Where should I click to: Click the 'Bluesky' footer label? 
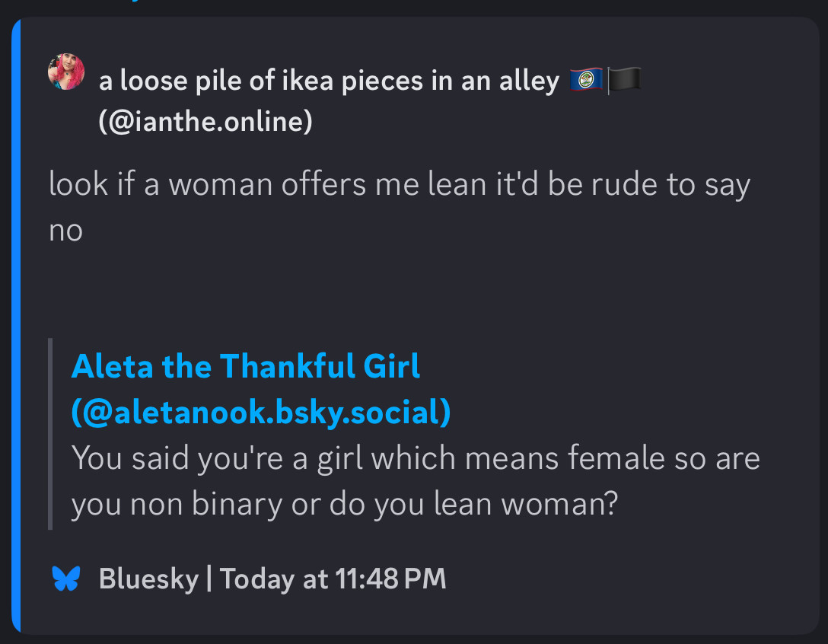tap(148, 579)
